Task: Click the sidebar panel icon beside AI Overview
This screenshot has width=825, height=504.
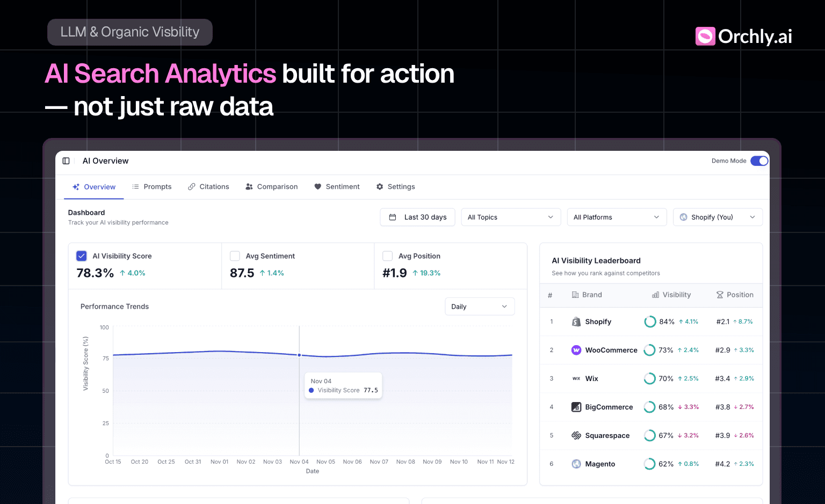Action: [x=66, y=160]
